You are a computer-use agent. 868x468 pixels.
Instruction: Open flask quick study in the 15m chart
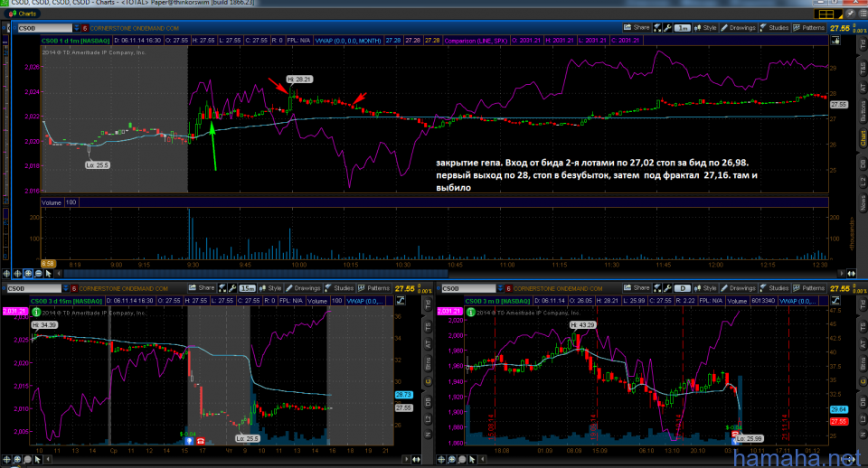pyautogui.click(x=222, y=288)
